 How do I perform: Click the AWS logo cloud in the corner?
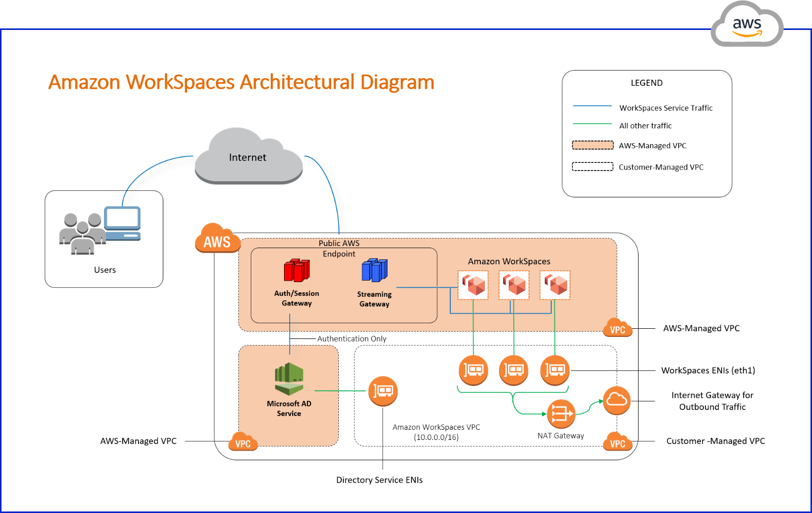pyautogui.click(x=747, y=24)
